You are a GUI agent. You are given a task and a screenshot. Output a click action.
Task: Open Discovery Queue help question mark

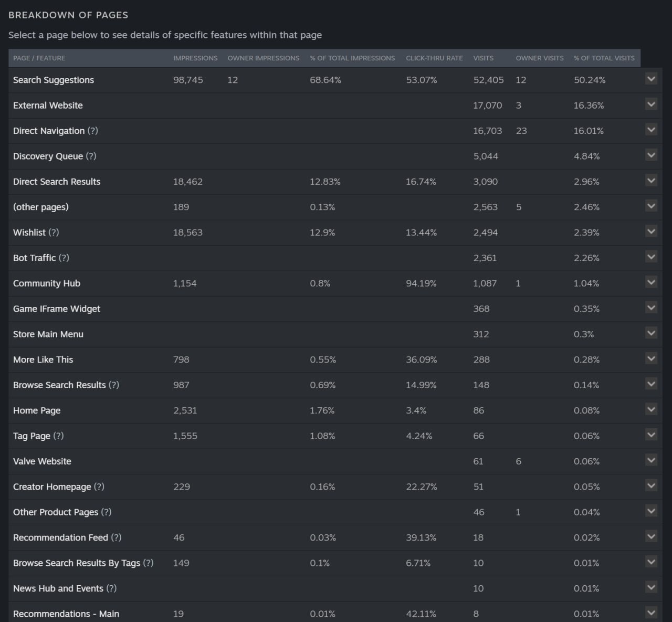coord(91,156)
